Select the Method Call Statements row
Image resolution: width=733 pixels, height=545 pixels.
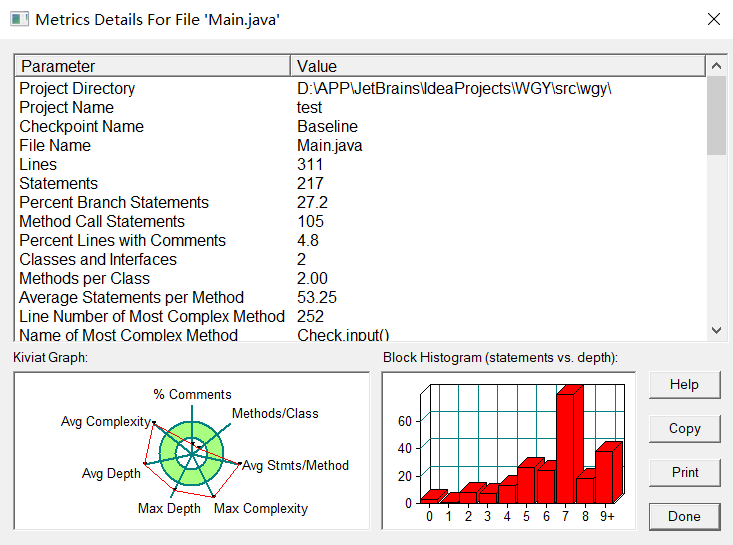pyautogui.click(x=360, y=222)
